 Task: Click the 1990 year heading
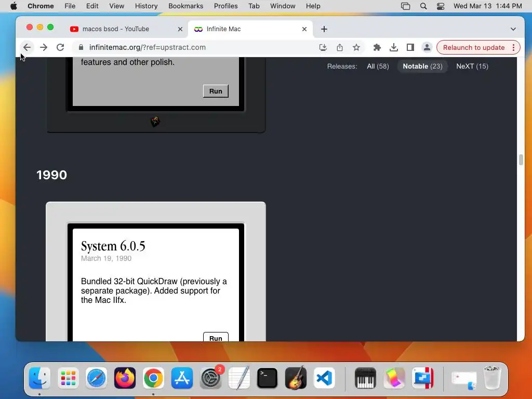click(x=51, y=175)
